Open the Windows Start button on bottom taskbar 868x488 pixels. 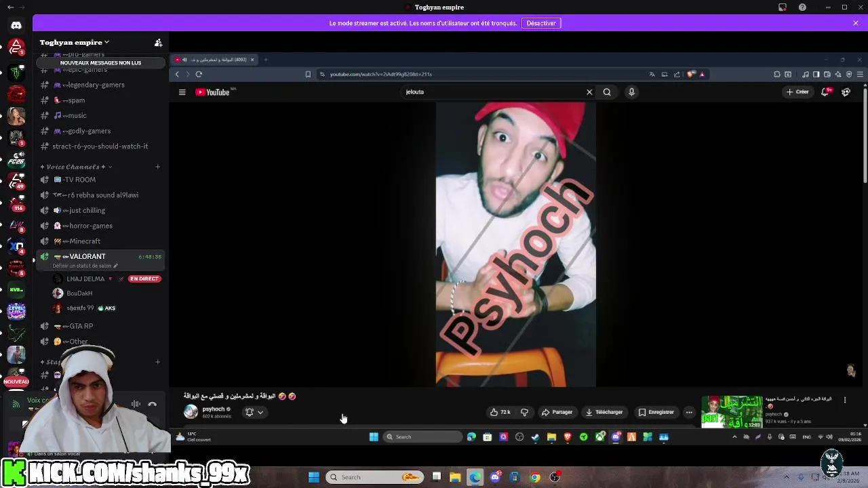(x=314, y=477)
